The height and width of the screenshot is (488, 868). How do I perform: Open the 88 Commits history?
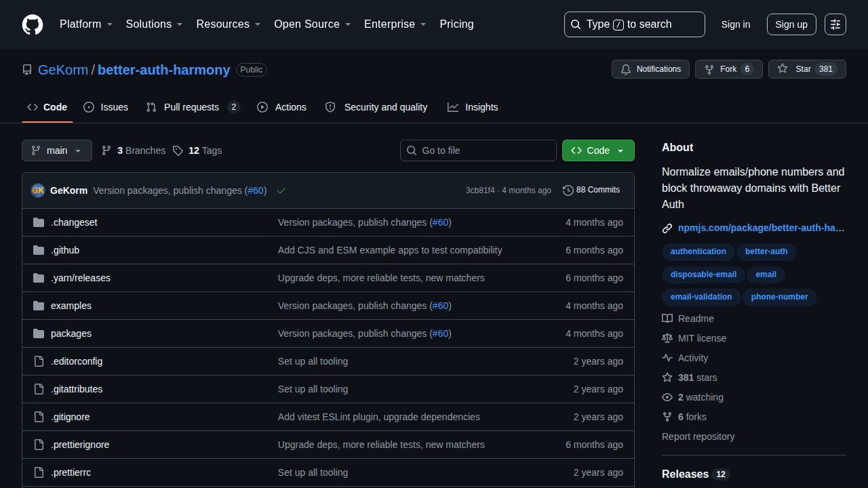(x=591, y=190)
